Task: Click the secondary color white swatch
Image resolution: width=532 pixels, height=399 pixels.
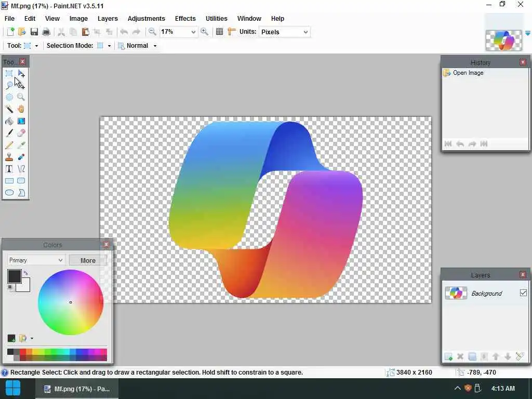Action: (x=26, y=287)
